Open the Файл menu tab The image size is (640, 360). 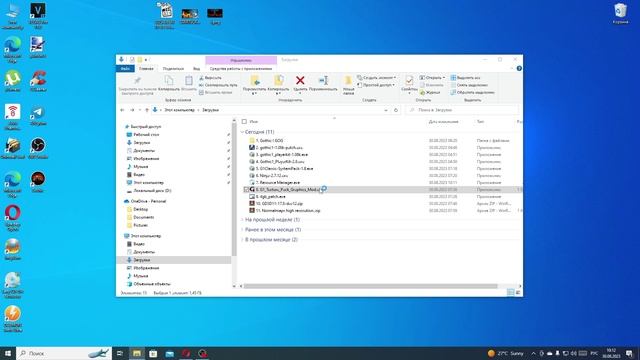[x=125, y=69]
